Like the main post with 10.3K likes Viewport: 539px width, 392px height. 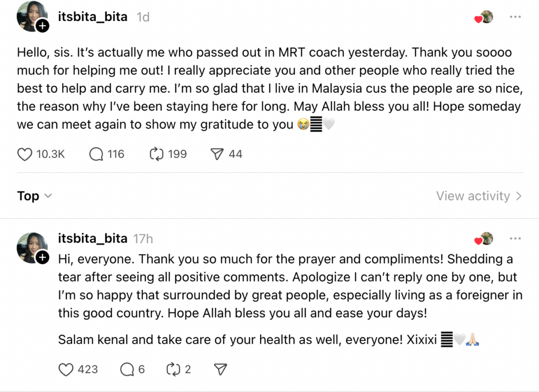click(25, 154)
